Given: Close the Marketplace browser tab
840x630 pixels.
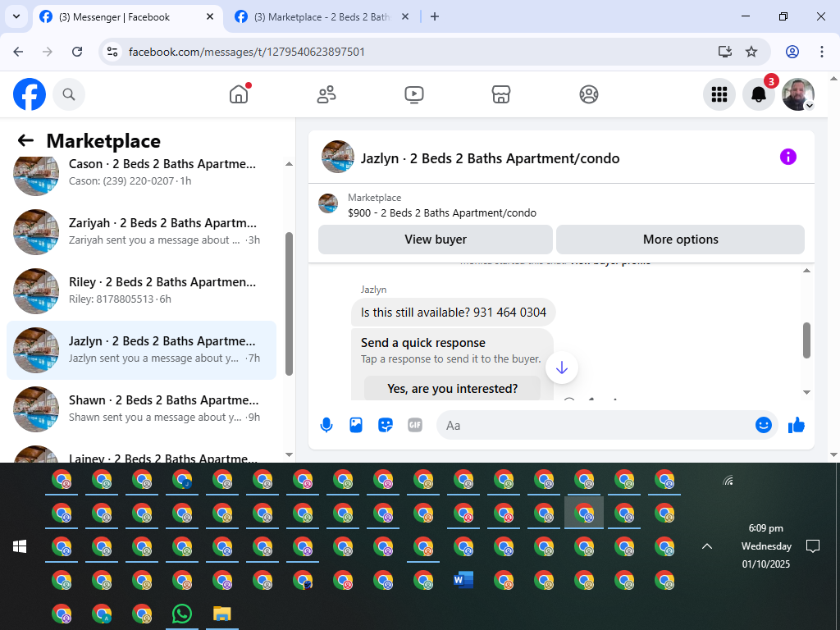Looking at the screenshot, I should point(405,17).
